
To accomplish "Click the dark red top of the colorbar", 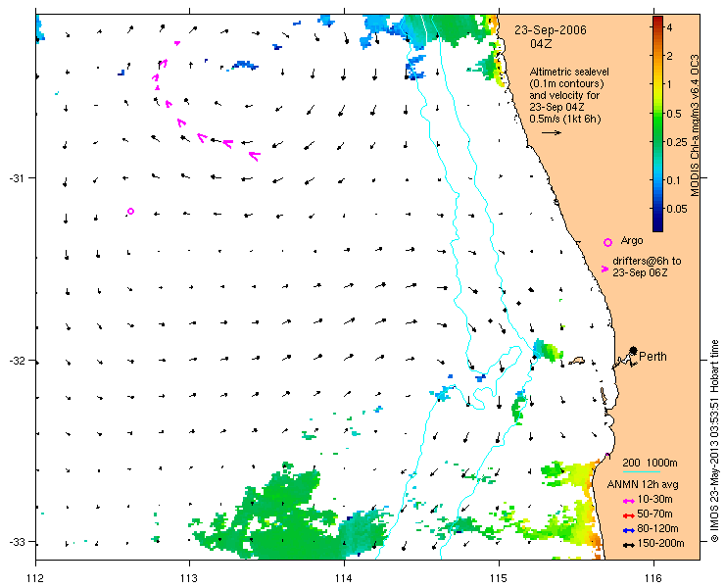I will [657, 21].
